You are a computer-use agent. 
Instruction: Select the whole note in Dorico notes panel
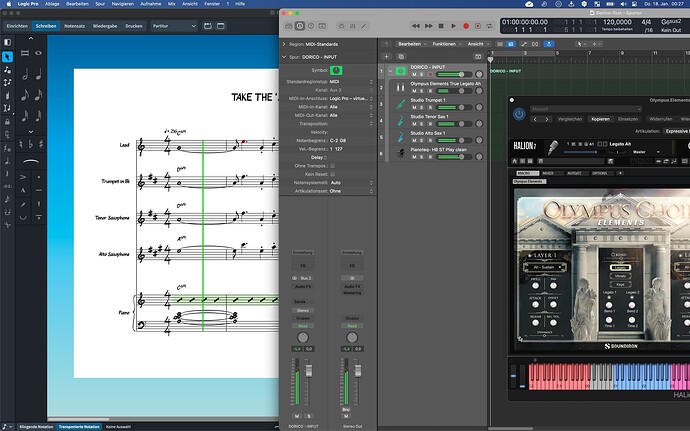pyautogui.click(x=39, y=53)
